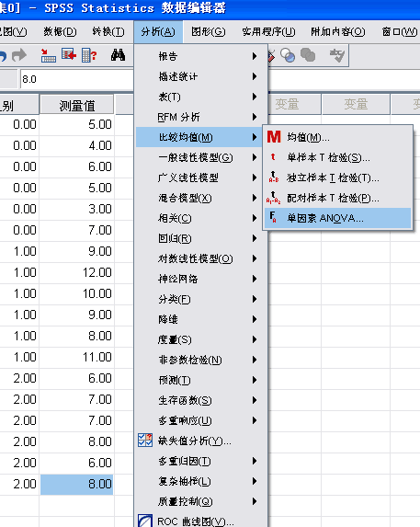Click the t icon for 单样本 T 检验
The image size is (420, 527).
tap(273, 157)
